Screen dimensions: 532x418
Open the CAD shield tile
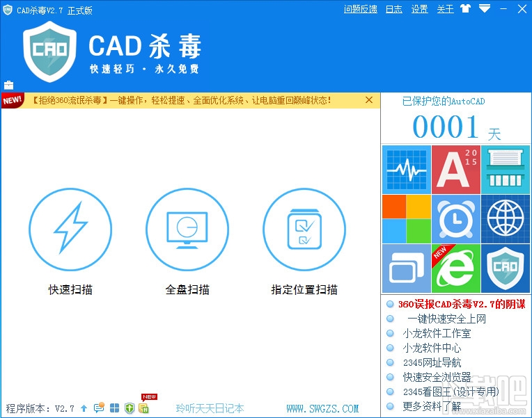506,268
